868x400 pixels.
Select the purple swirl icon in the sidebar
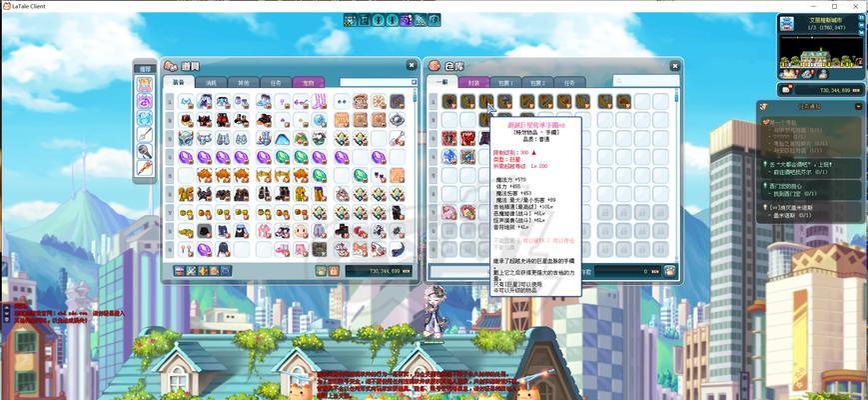pyautogui.click(x=145, y=101)
